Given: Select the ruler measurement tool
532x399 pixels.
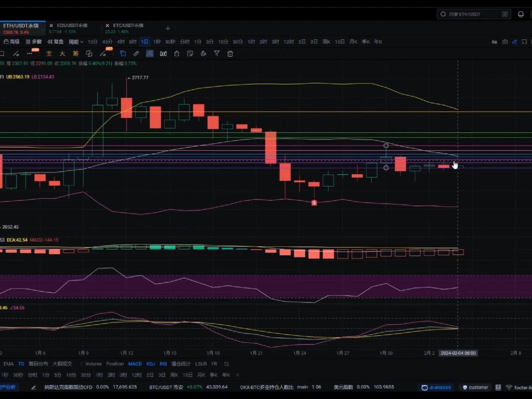Looking at the screenshot, I should pos(136,54).
